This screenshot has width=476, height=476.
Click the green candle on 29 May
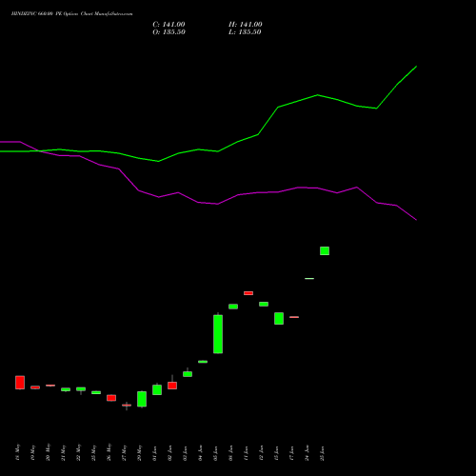142,399
